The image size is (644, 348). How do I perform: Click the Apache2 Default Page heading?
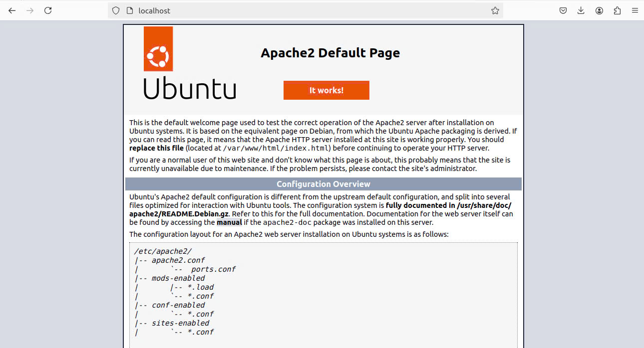[330, 53]
